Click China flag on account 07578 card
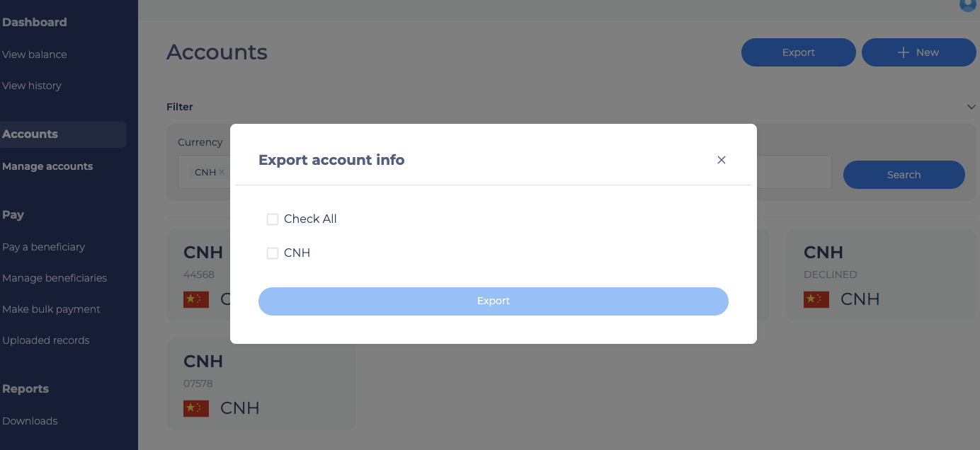The width and height of the screenshot is (980, 450). point(196,408)
